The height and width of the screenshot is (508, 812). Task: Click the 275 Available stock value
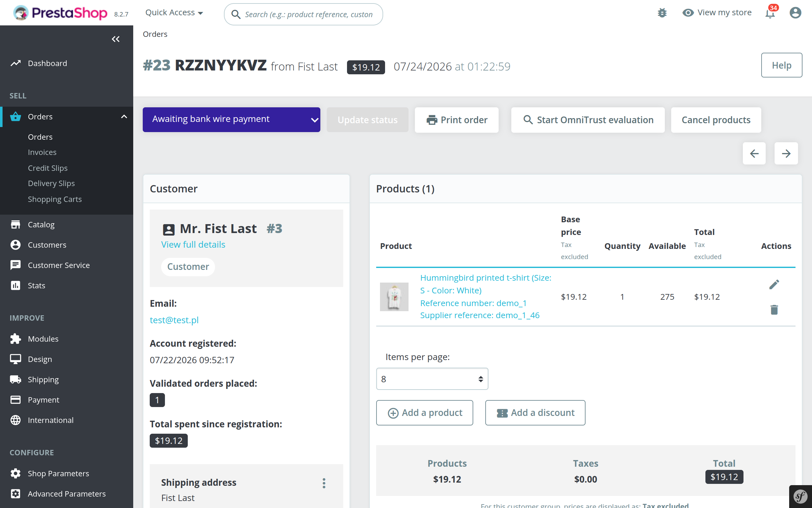667,297
